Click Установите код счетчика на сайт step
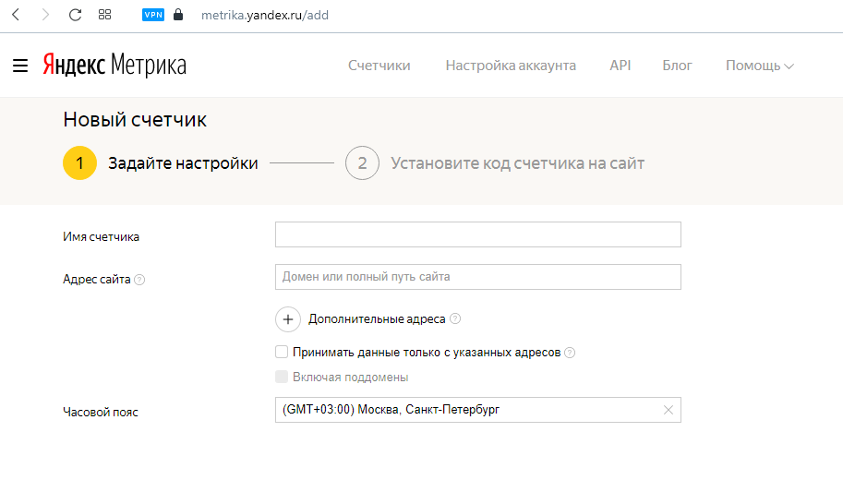 pos(517,163)
